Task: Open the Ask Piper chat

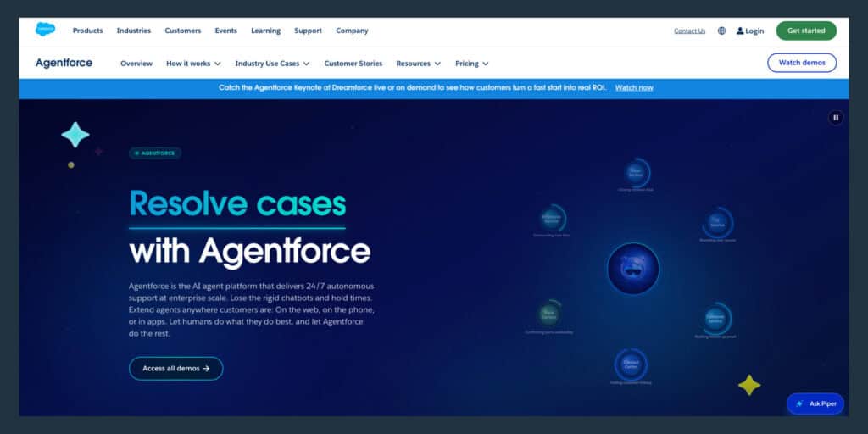Action: (x=815, y=404)
